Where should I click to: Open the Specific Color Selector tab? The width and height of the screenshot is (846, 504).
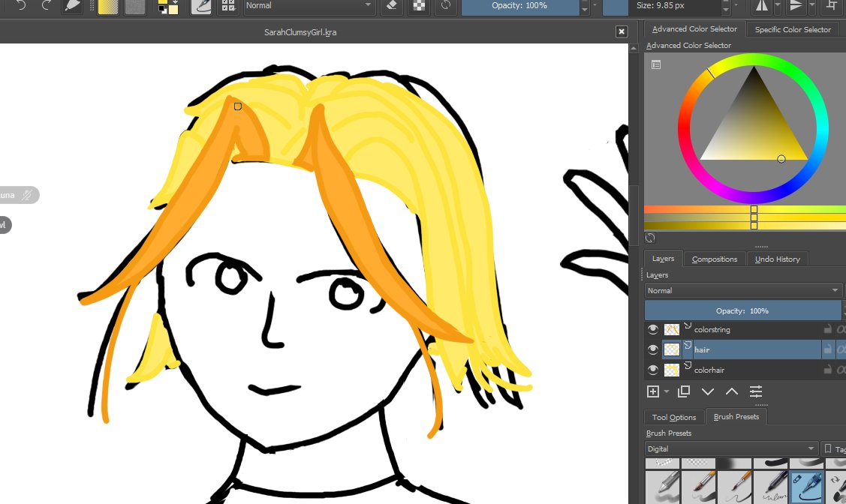click(x=793, y=29)
